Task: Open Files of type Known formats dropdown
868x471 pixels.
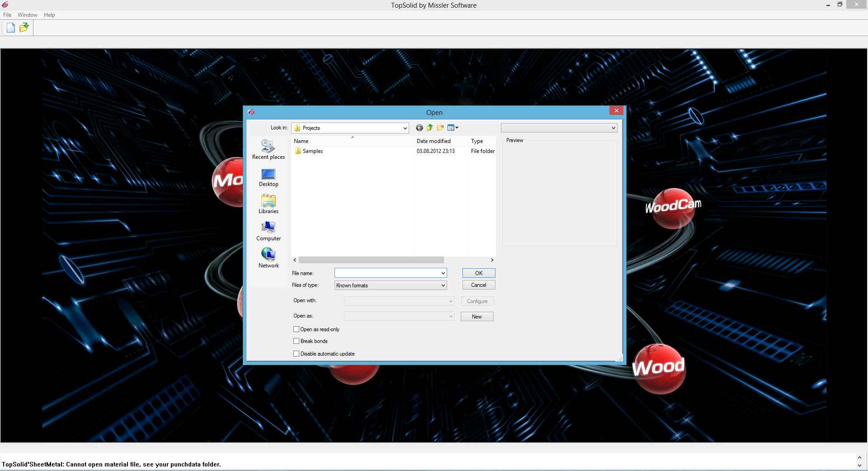Action: tap(391, 285)
